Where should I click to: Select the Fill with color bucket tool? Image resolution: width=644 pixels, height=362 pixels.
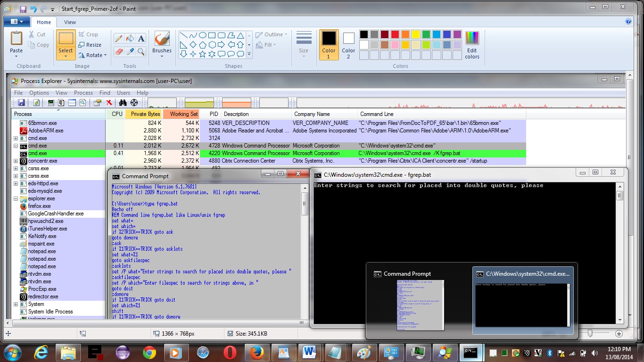tap(130, 39)
